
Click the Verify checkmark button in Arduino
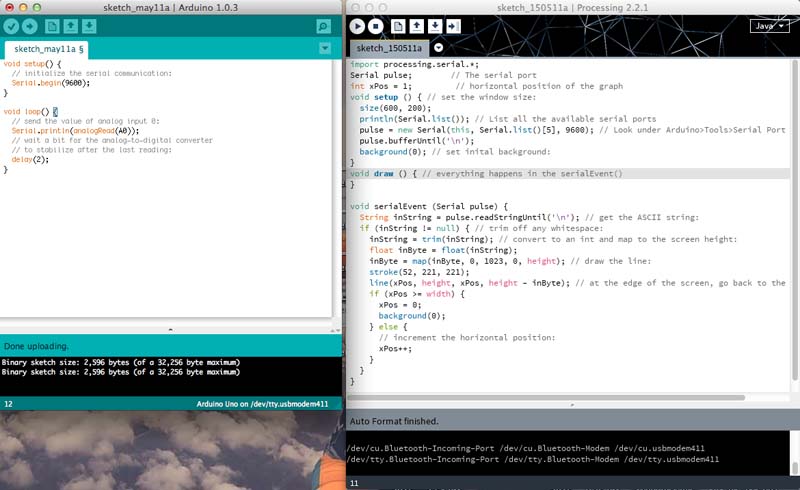11,26
